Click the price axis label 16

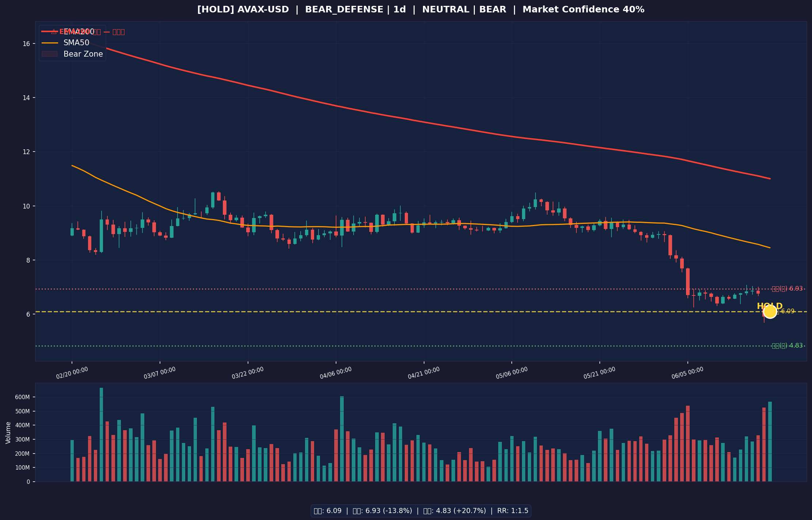(x=26, y=44)
